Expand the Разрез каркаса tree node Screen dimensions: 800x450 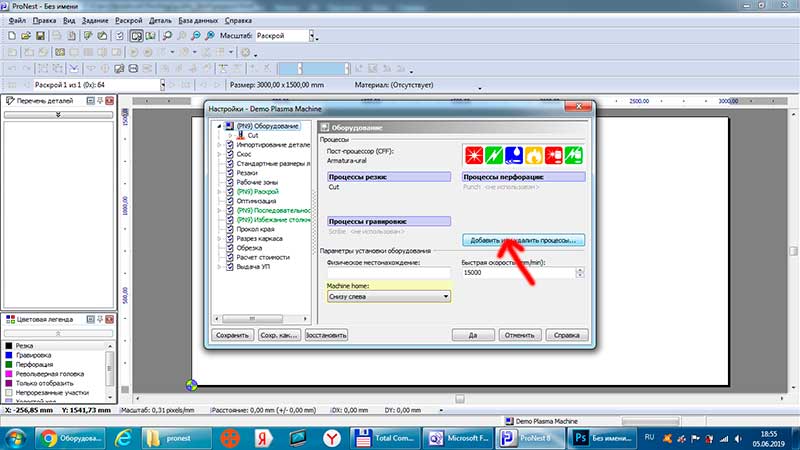(x=219, y=238)
